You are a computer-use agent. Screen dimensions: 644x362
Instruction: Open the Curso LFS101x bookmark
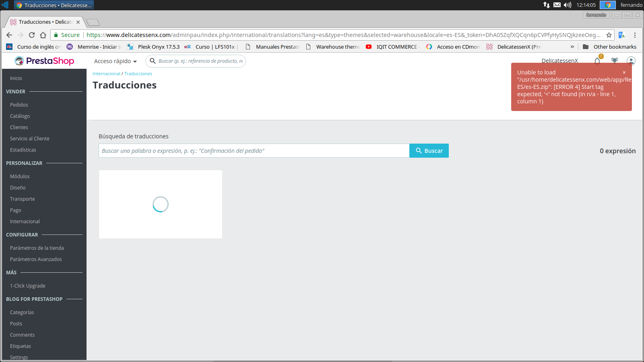[x=211, y=47]
